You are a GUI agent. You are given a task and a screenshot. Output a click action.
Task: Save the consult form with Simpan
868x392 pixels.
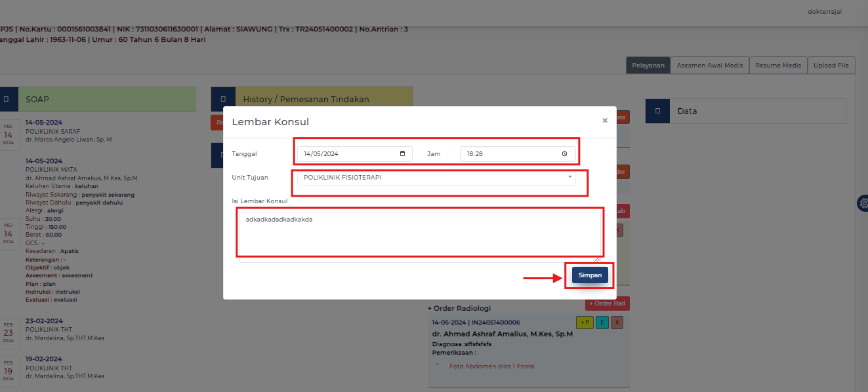[590, 275]
